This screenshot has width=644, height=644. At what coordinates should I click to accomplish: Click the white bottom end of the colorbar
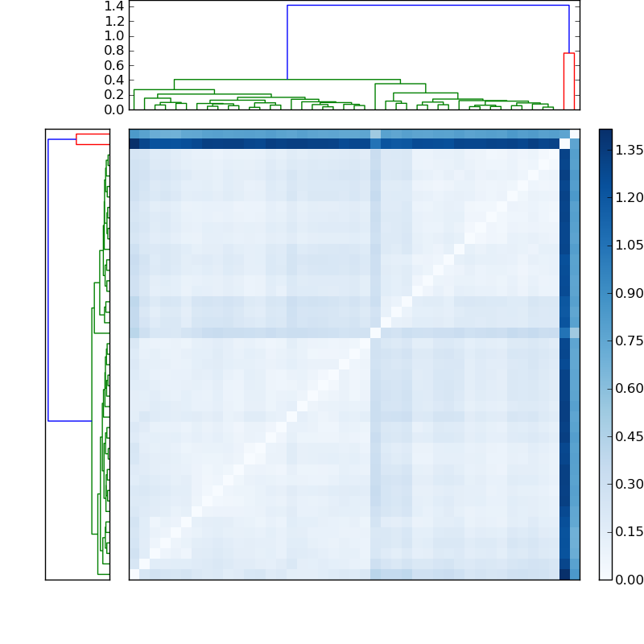point(605,576)
